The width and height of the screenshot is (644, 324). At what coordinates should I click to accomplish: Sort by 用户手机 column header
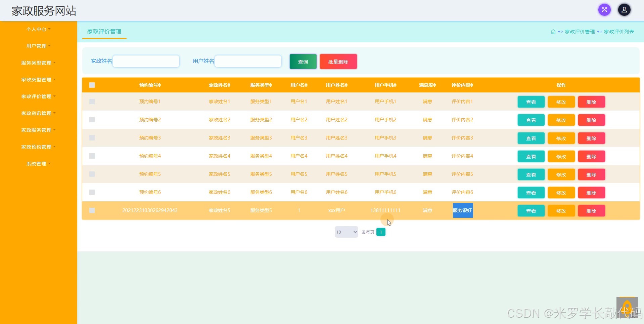[x=385, y=85]
